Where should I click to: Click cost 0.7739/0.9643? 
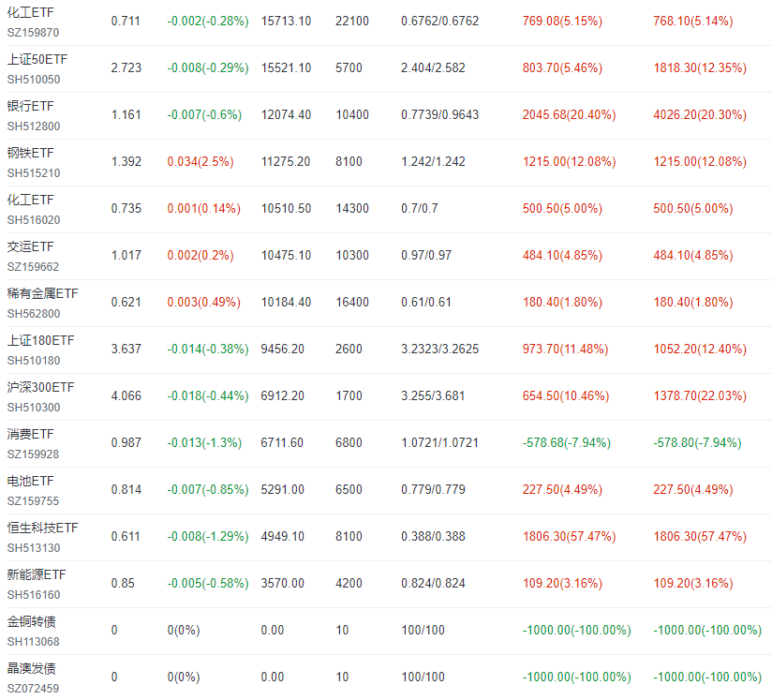coord(439,114)
